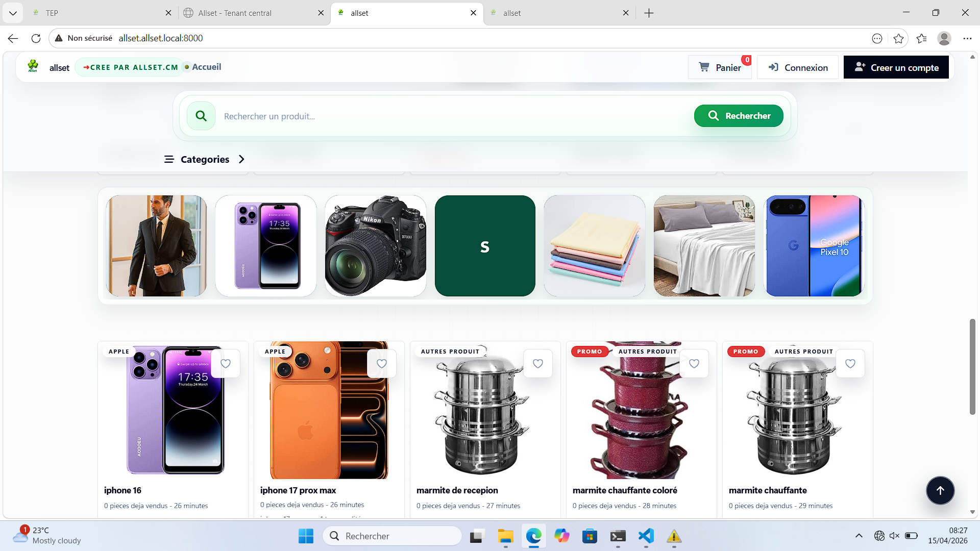The image size is (980, 551).
Task: Open the browser settings ellipsis menu
Action: tap(967, 38)
